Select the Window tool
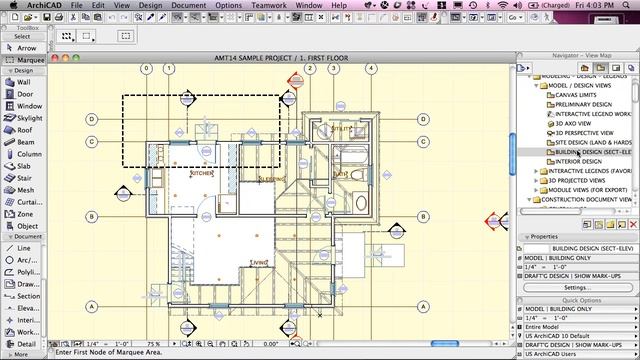 [23, 106]
